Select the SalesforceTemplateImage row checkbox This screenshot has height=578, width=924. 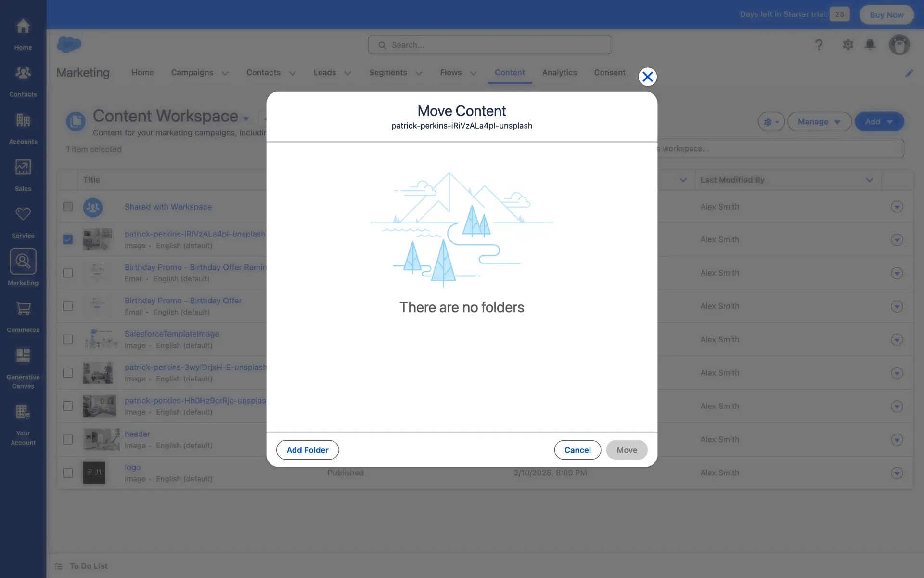pyautogui.click(x=68, y=340)
